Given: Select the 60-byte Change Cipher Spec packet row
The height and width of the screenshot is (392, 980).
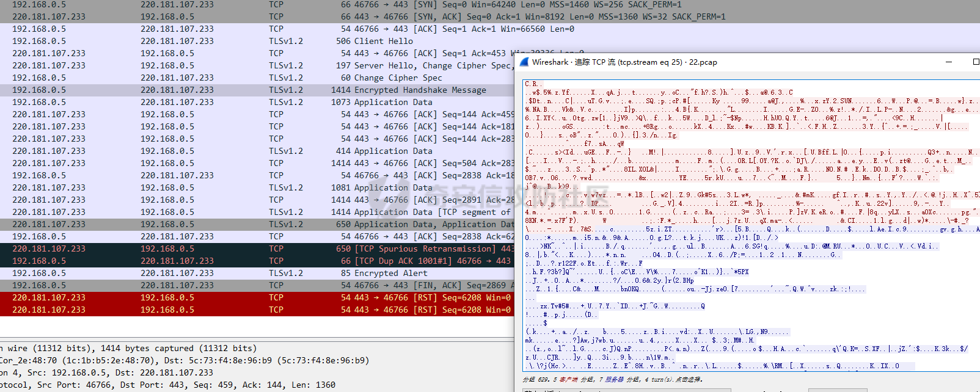Looking at the screenshot, I should pyautogui.click(x=257, y=78).
